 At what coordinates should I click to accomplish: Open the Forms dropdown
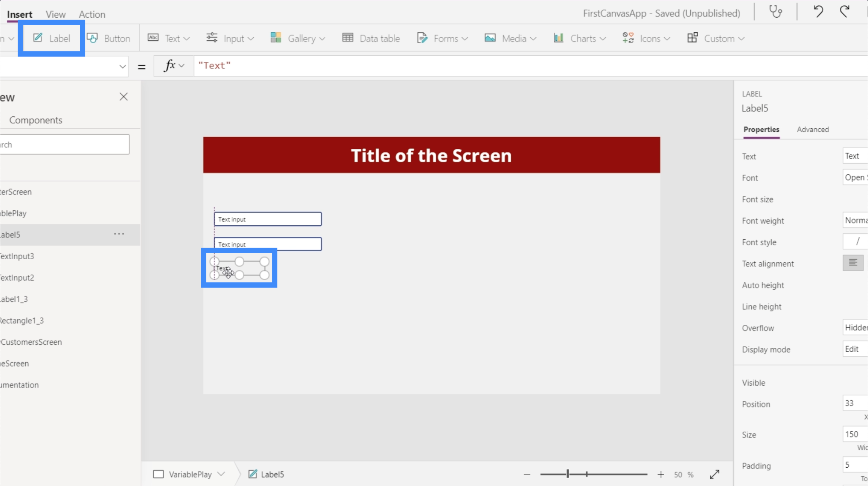(x=442, y=38)
